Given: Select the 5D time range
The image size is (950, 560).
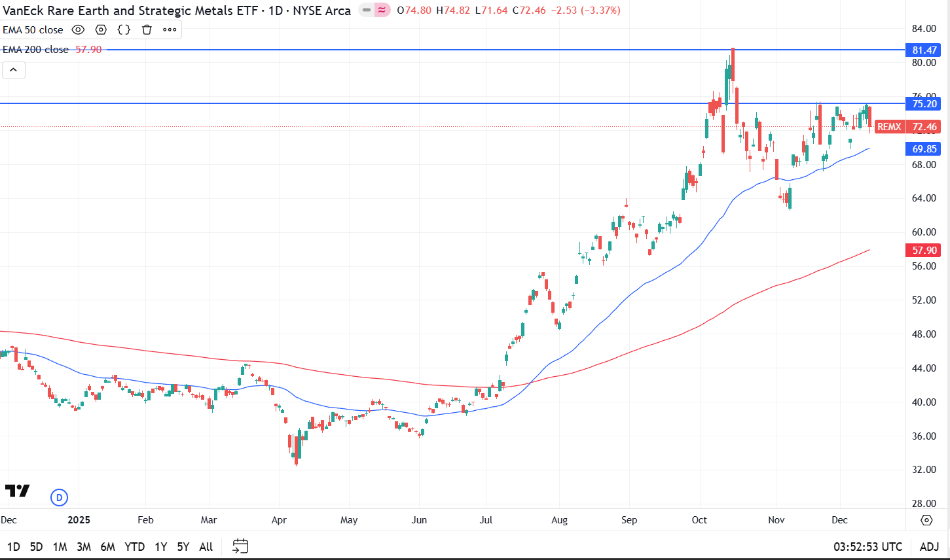Looking at the screenshot, I should 36,546.
